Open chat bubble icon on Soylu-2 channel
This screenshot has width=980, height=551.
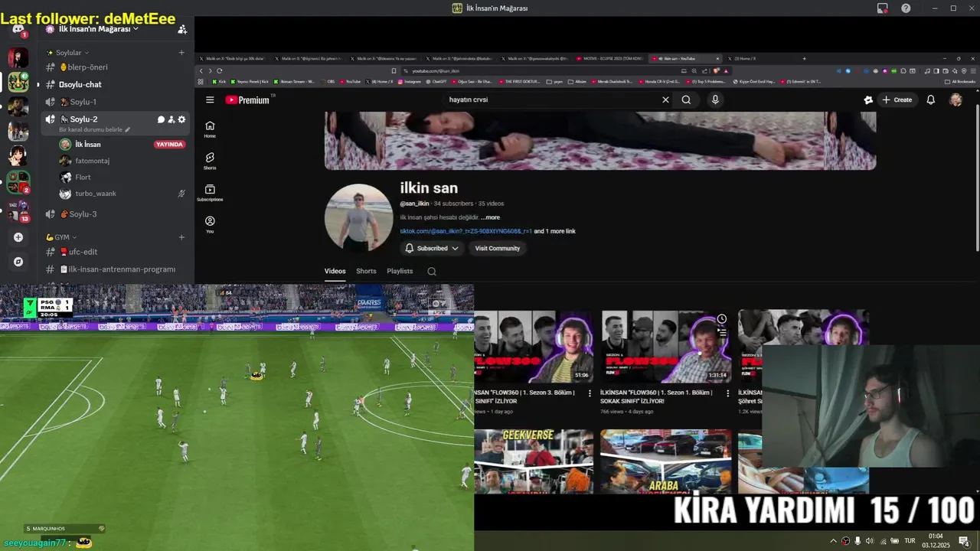(x=161, y=119)
